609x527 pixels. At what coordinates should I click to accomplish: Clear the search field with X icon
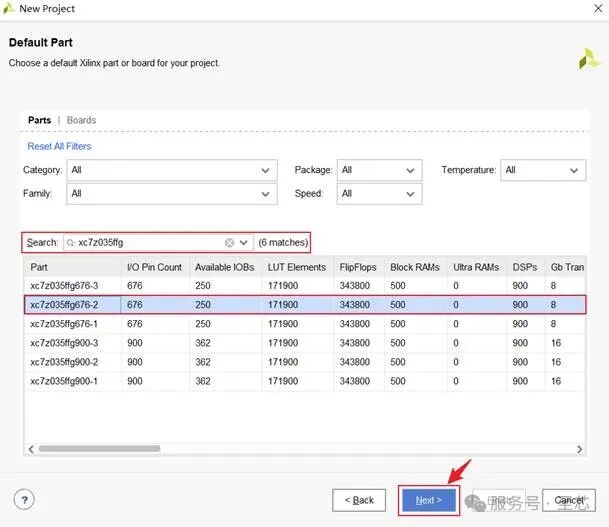(x=229, y=242)
